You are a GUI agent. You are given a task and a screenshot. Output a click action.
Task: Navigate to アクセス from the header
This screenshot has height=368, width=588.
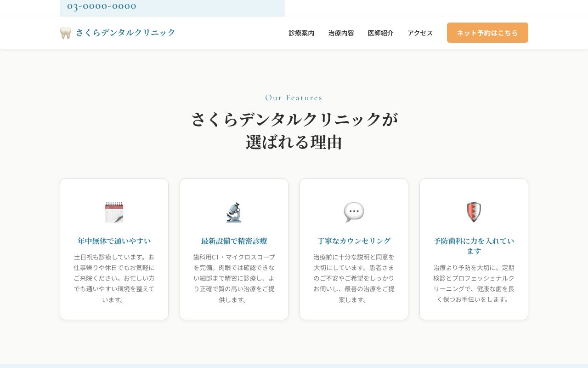(420, 33)
